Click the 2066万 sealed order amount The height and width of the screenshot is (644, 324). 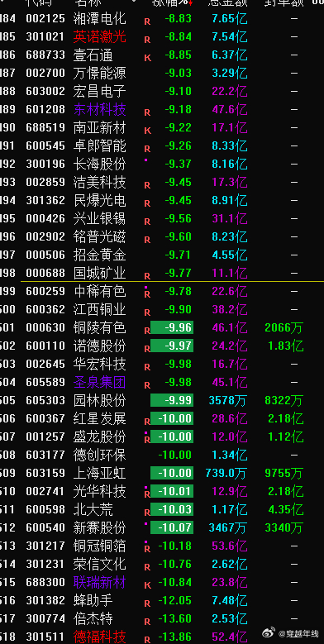tap(284, 327)
